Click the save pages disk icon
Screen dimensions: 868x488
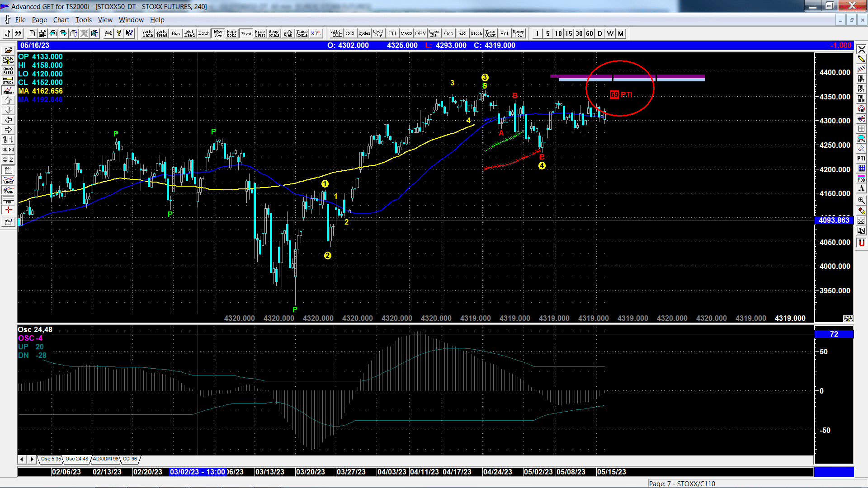42,33
